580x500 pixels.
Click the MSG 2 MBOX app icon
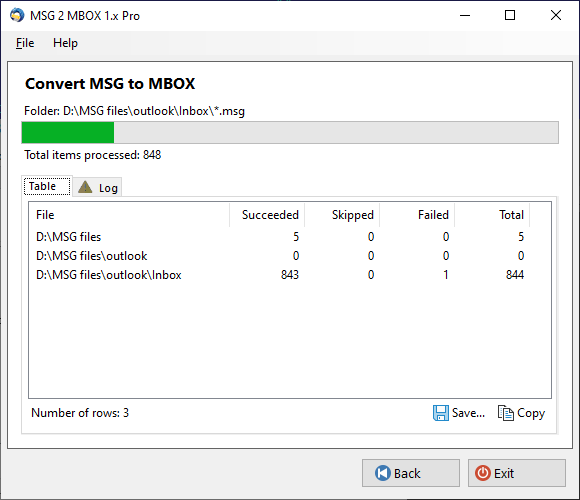point(17,16)
